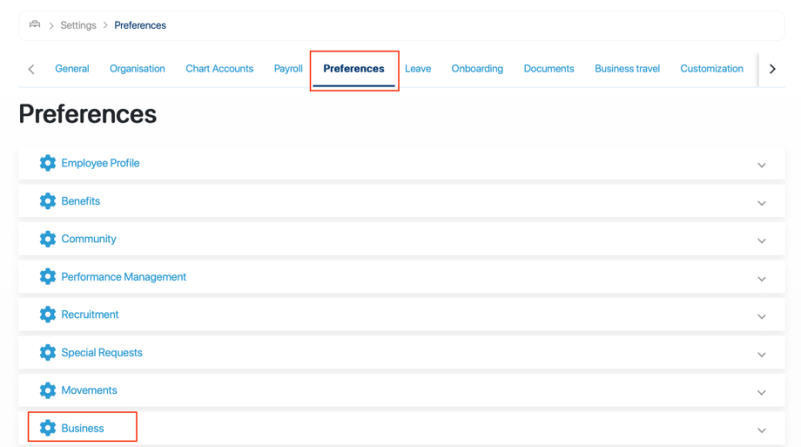Click the gear icon beside Special Requests
The width and height of the screenshot is (801, 447).
point(47,353)
